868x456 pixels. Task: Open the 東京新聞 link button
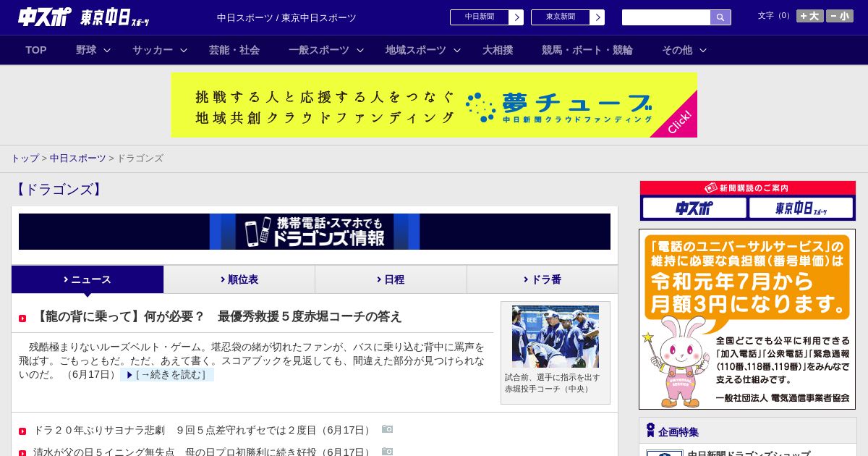point(568,17)
